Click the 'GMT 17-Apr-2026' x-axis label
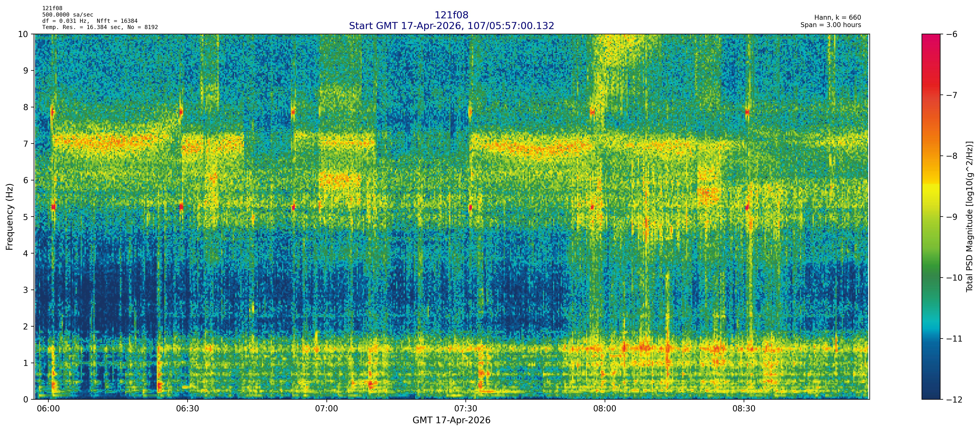This screenshot has height=431, width=980. coord(451,420)
